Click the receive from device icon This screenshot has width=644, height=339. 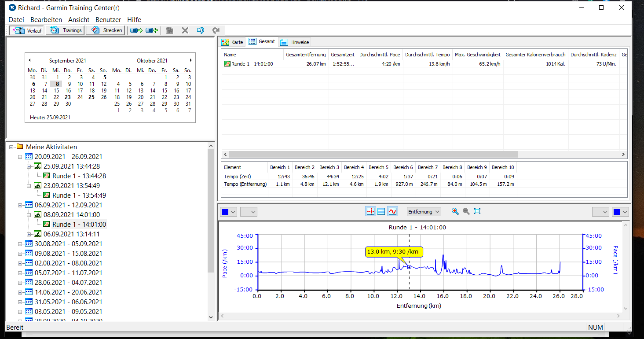(152, 30)
